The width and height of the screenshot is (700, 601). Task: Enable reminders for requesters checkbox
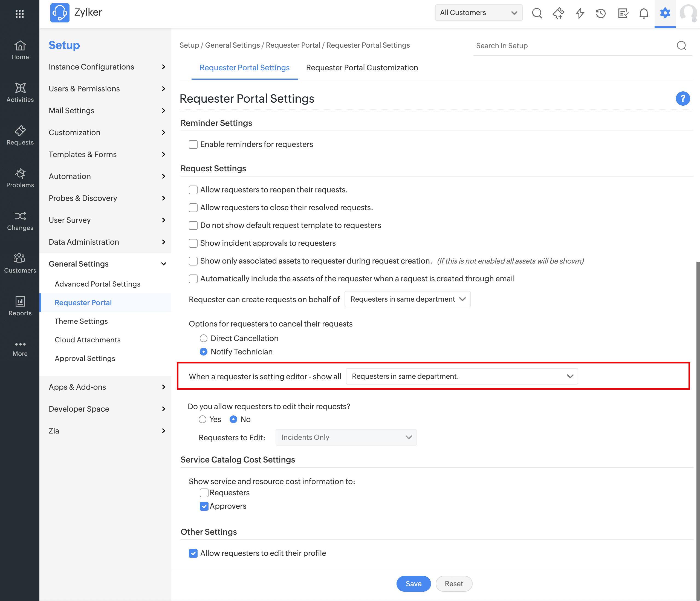[x=193, y=145]
